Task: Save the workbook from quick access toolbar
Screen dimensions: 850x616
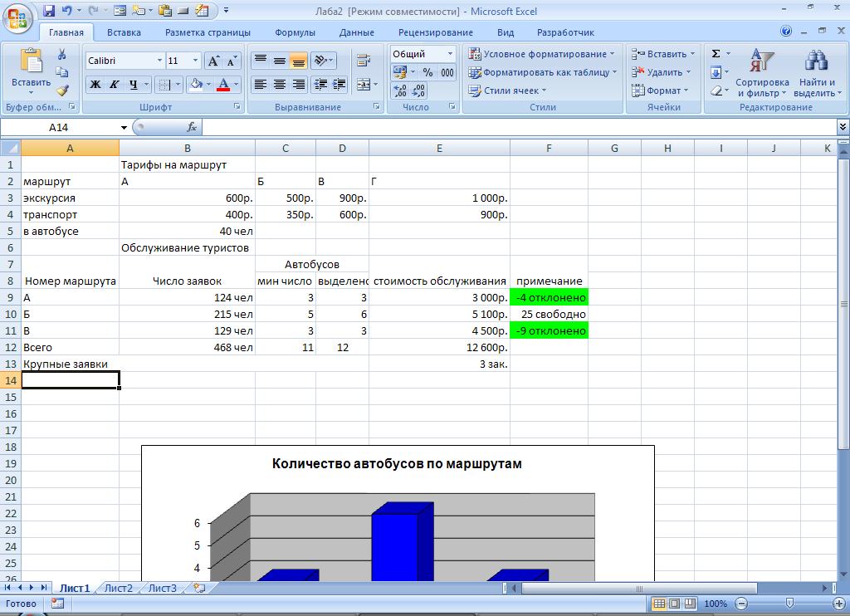Action: tap(49, 10)
